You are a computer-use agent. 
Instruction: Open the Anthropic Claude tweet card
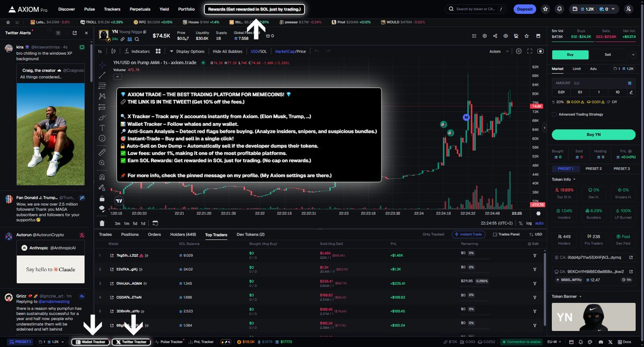(x=50, y=262)
